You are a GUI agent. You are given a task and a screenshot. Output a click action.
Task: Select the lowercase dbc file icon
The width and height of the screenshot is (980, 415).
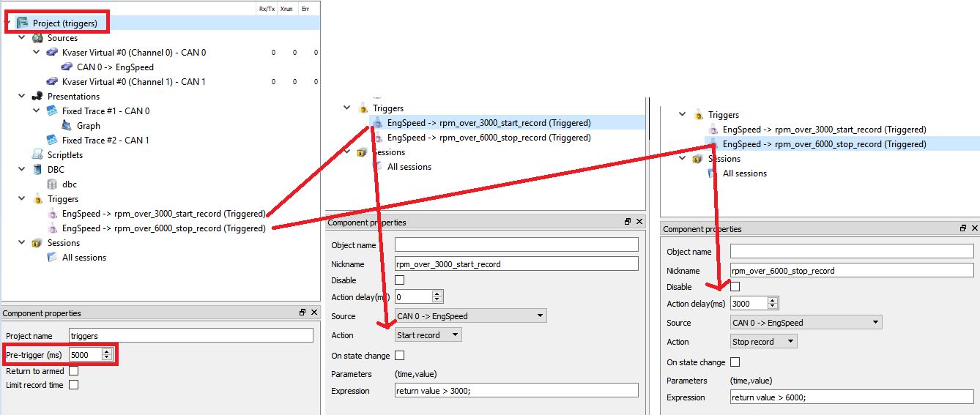tap(52, 184)
